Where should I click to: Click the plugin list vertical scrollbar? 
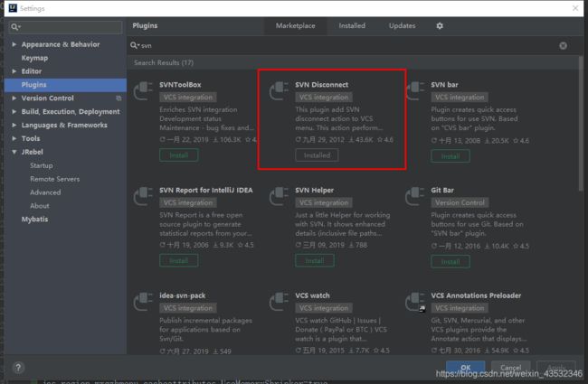(x=580, y=124)
